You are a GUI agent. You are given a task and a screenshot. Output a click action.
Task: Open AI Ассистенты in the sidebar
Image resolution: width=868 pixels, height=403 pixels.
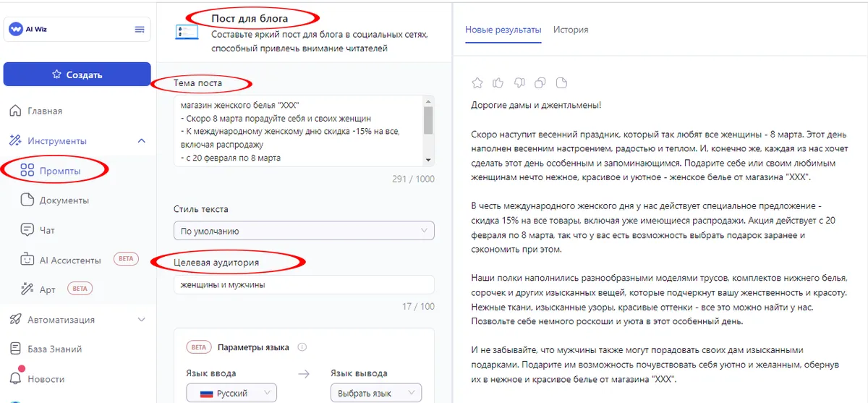click(70, 260)
